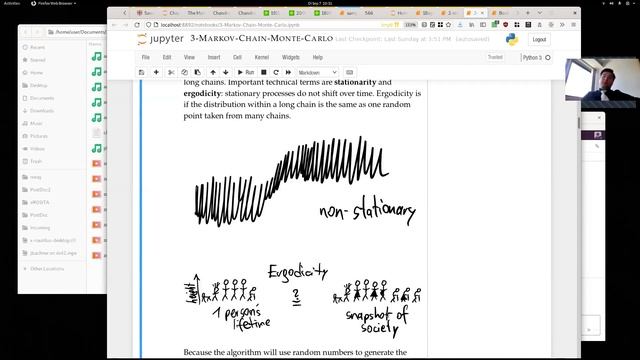Move the selected cell up
Screen dimensions: 640x360
click(x=213, y=72)
